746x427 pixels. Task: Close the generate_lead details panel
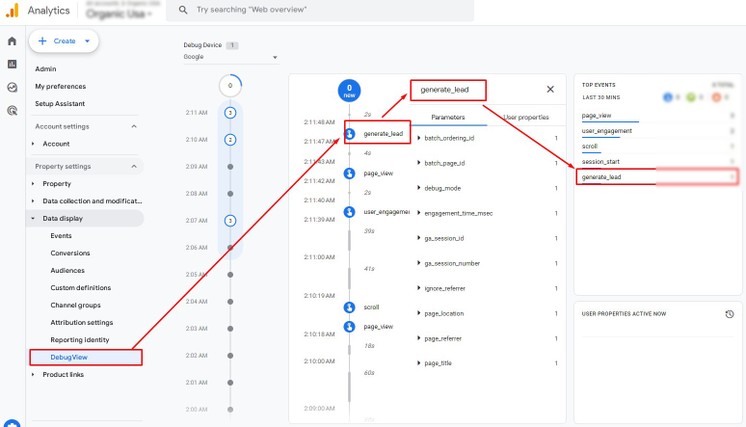pos(549,90)
